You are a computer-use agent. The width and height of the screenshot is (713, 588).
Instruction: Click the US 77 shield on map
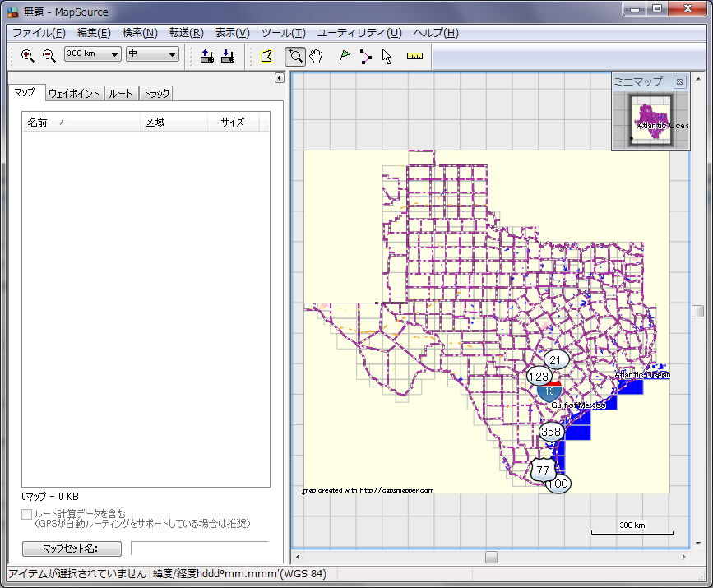543,470
